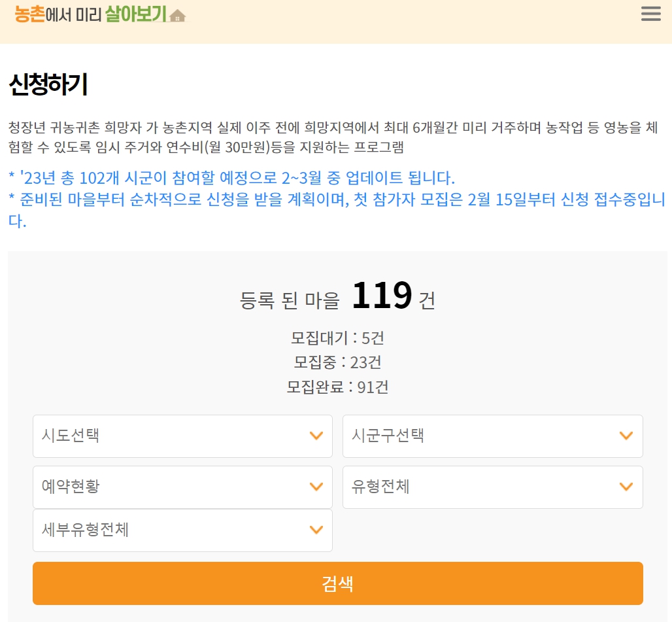This screenshot has height=622, width=672.
Task: Click the 모집대기 : 5건 status line
Action: point(337,338)
